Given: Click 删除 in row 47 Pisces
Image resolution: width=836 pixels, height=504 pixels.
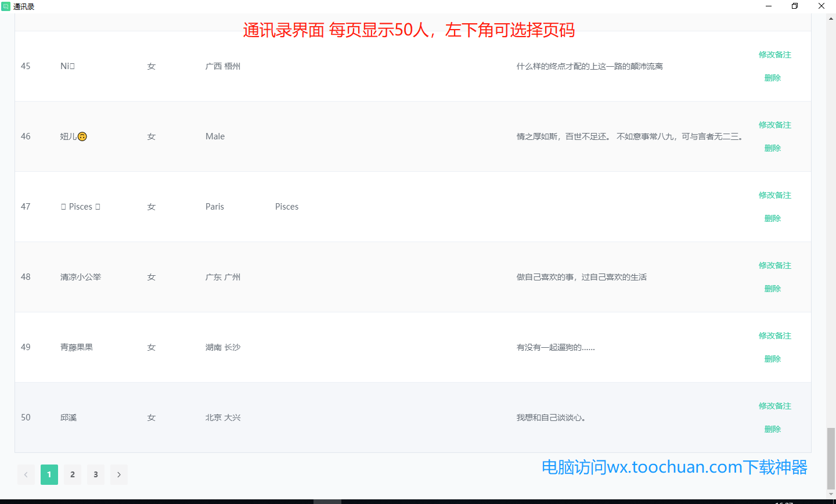Looking at the screenshot, I should 772,218.
